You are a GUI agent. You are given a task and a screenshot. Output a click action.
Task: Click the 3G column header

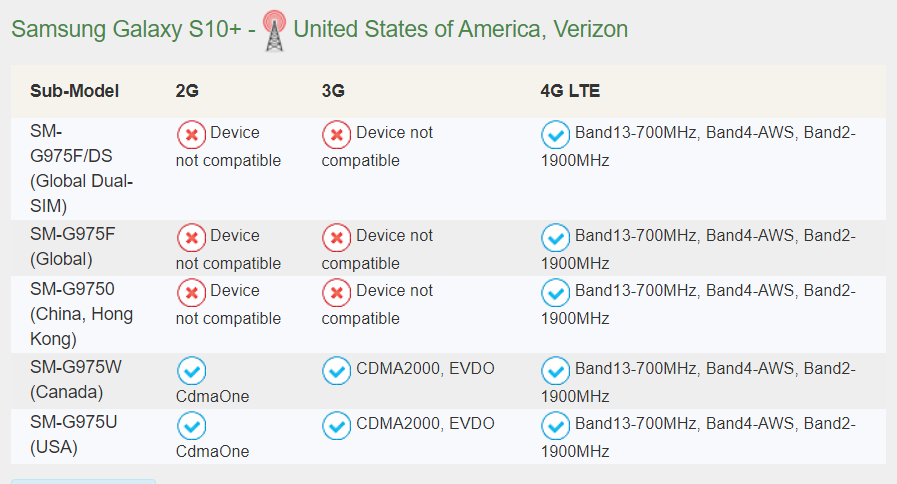pyautogui.click(x=333, y=91)
